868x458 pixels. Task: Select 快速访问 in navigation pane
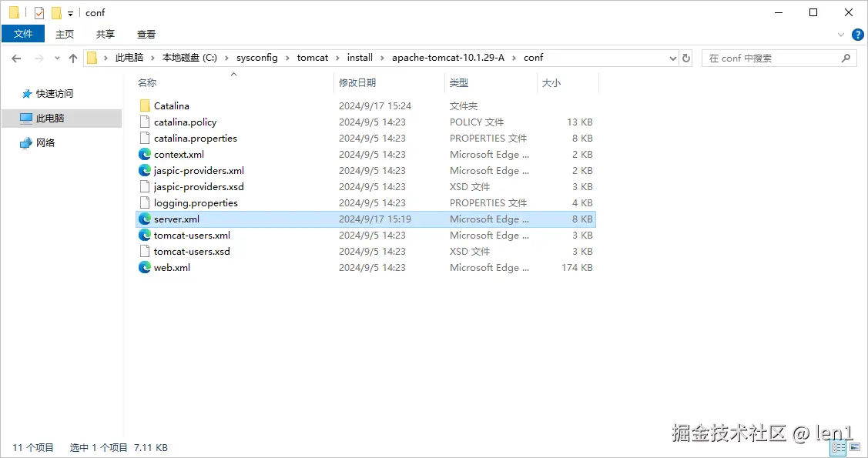[54, 93]
